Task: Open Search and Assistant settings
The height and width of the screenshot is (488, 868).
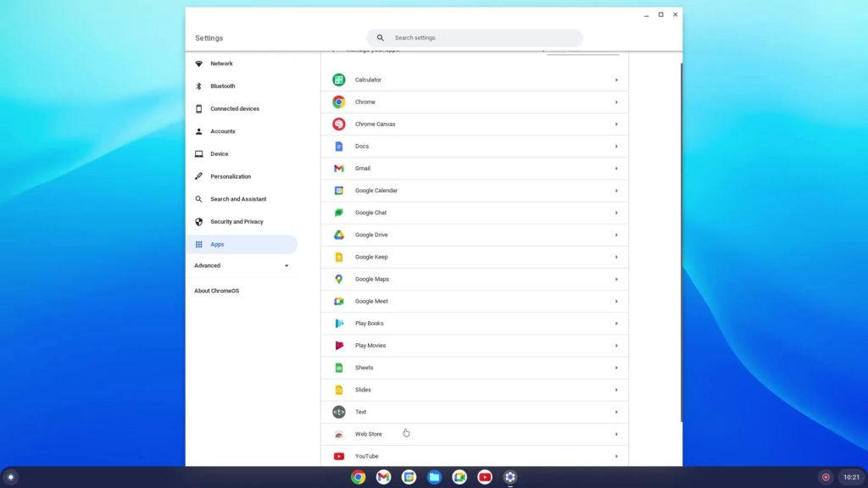Action: point(242,199)
